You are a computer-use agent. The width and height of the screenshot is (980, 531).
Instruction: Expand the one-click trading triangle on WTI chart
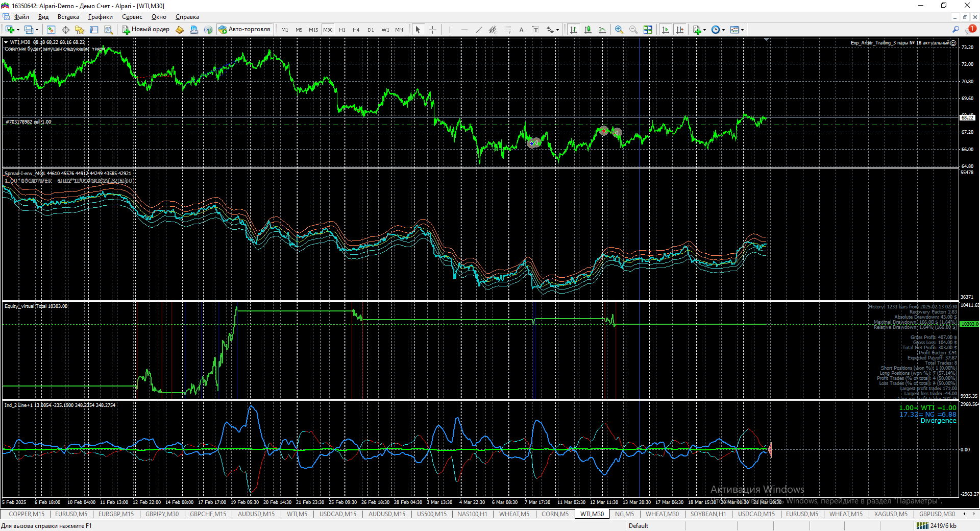coord(6,42)
